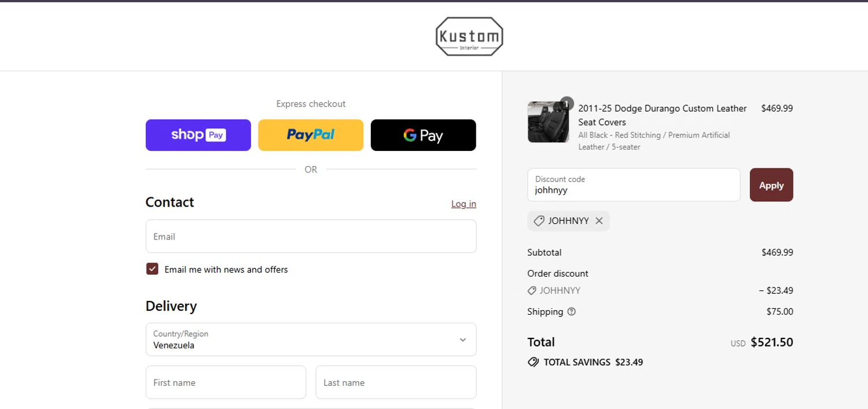
Task: Focus the First name field
Action: click(226, 382)
